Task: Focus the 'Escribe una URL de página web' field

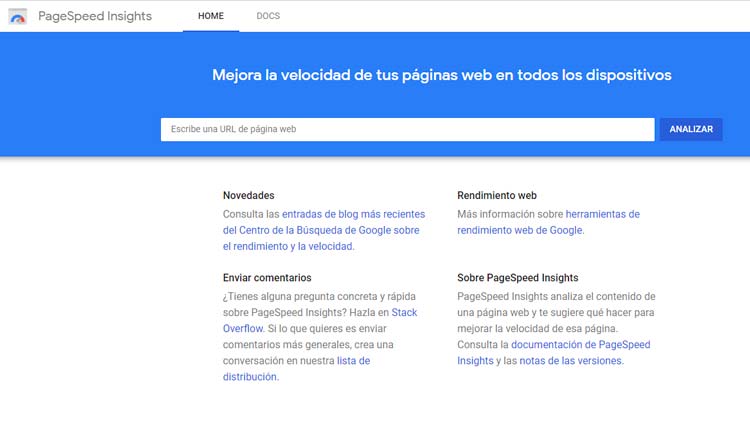Action: [408, 129]
